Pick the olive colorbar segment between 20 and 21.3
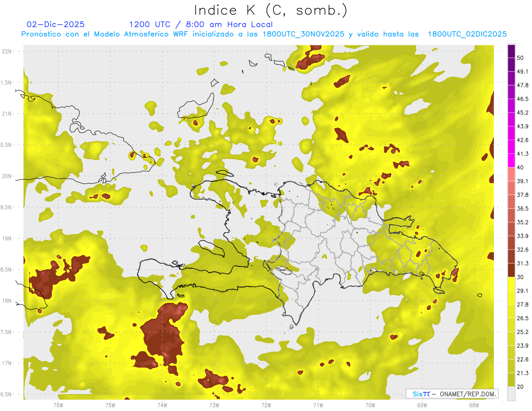This screenshot has width=532, height=411. (x=511, y=380)
